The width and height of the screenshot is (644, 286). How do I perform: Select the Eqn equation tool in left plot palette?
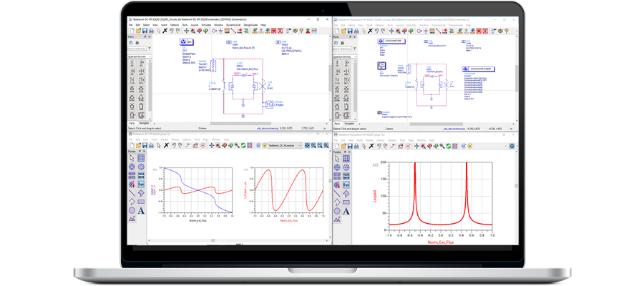[142, 184]
